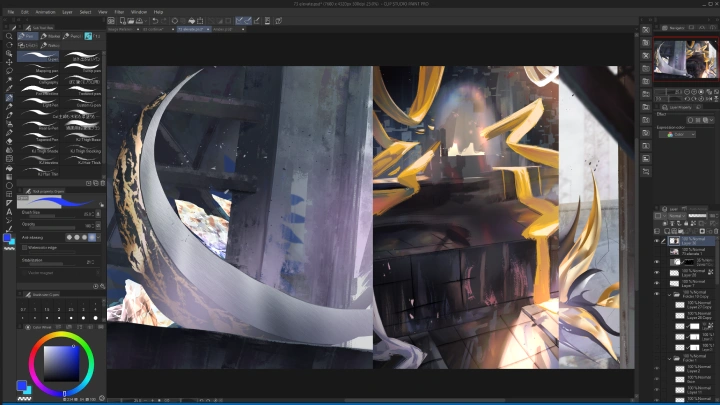720x405 pixels.
Task: Select the active Pen tool in toolbar
Action: coord(9,97)
